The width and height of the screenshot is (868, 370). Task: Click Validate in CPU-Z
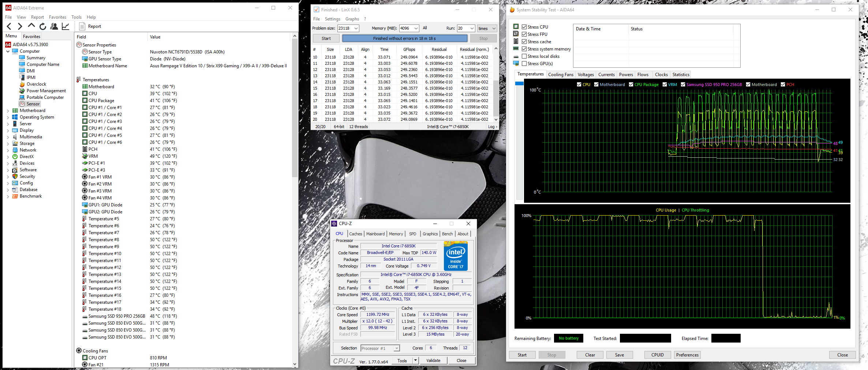click(x=433, y=360)
